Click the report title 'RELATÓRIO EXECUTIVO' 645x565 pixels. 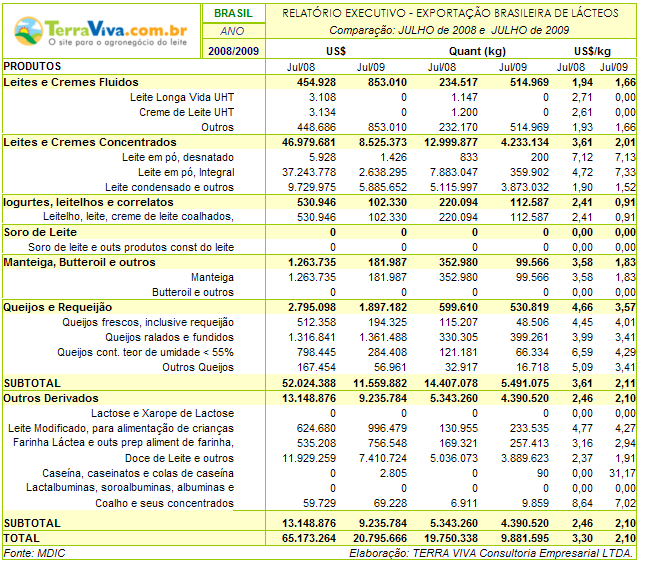(x=450, y=13)
